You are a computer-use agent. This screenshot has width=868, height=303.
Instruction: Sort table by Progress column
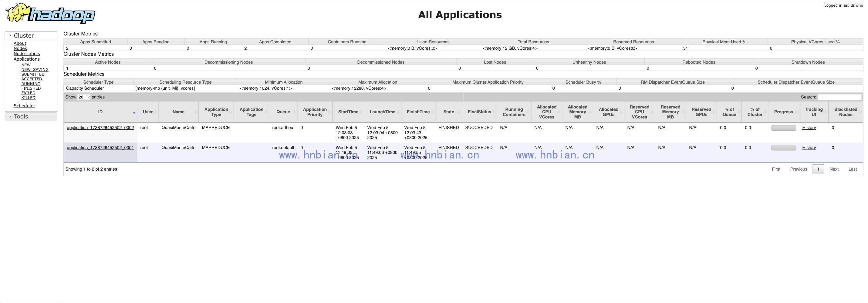pos(783,112)
